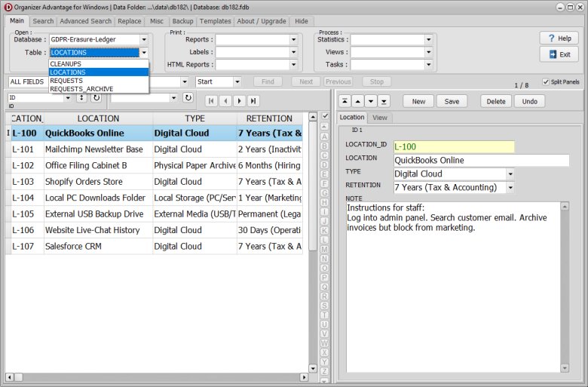Move up one record in detail panel
Viewport: 588px width, 387px height.
(x=358, y=101)
